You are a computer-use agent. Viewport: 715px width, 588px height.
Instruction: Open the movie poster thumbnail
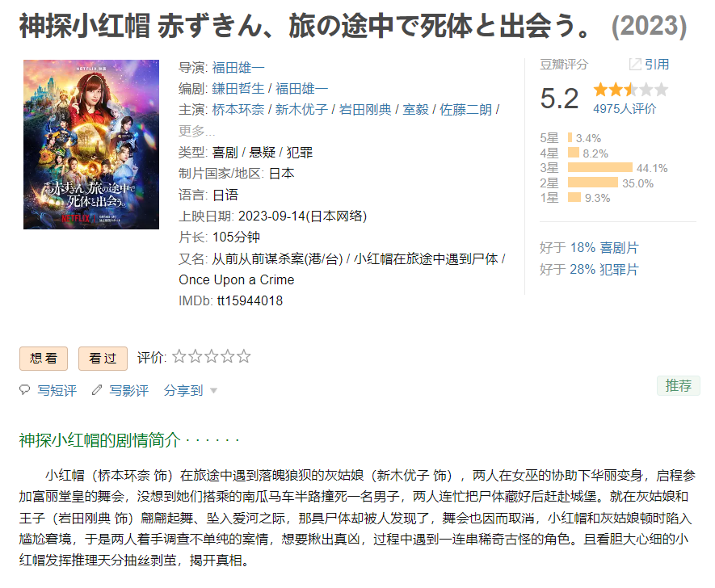[91, 145]
